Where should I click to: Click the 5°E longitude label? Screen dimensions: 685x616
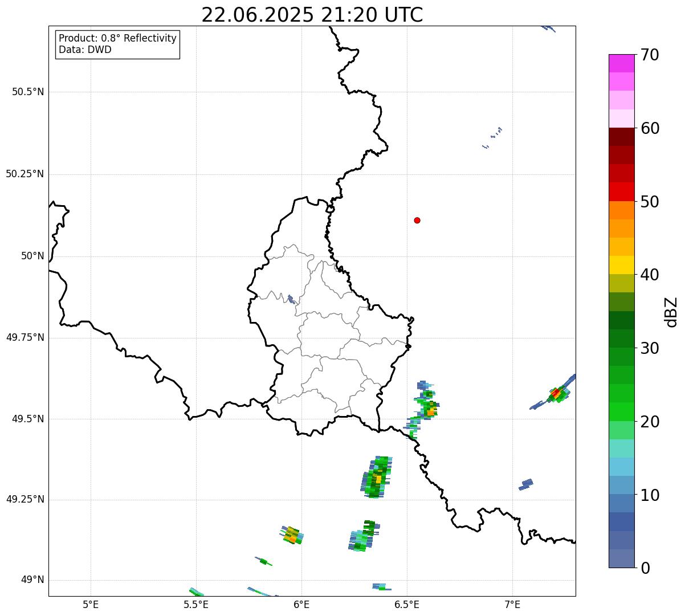point(91,605)
